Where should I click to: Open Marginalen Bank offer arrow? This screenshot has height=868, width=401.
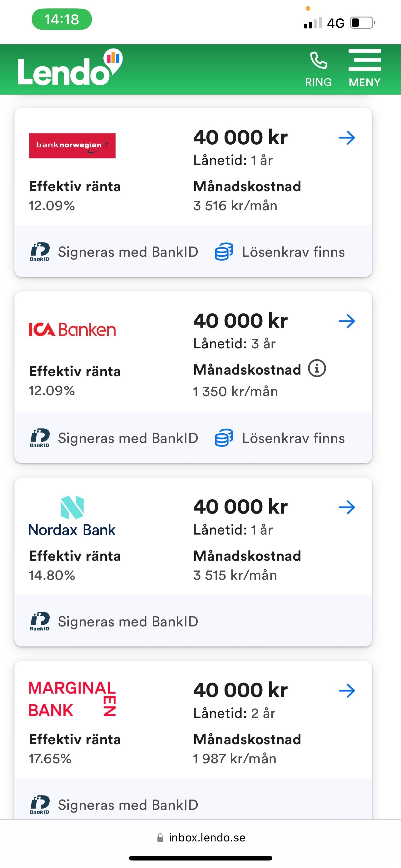pyautogui.click(x=347, y=691)
